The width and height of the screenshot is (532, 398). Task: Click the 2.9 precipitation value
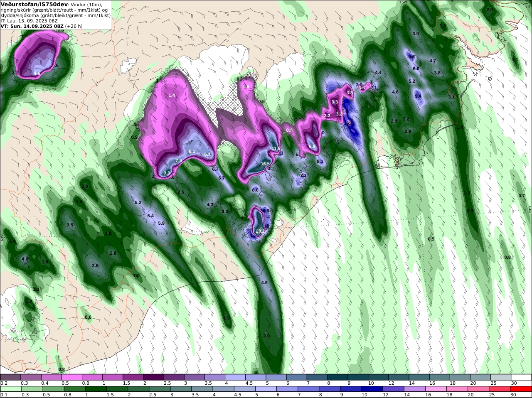[394, 121]
